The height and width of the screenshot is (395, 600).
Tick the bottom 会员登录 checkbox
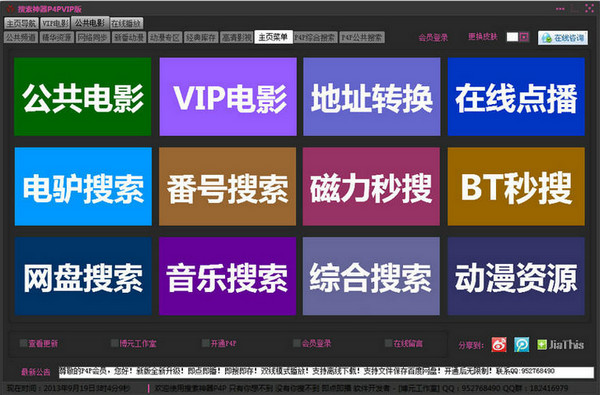297,343
